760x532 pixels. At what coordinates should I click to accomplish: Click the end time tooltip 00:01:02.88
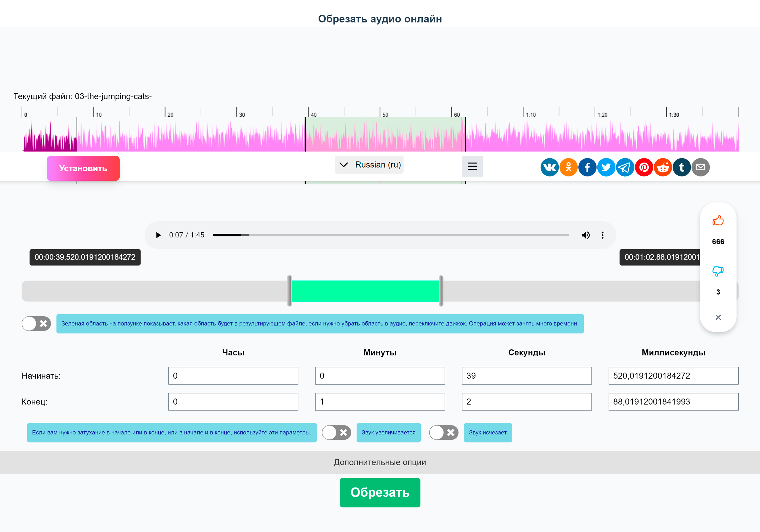click(660, 258)
